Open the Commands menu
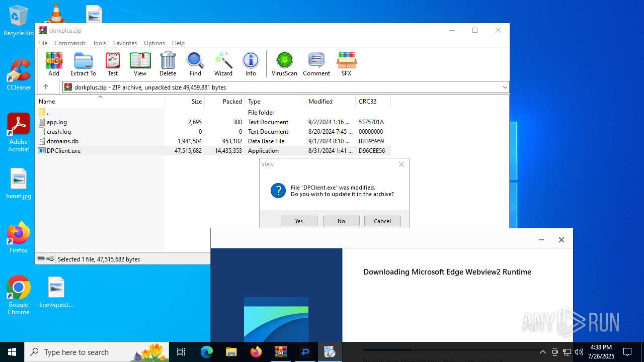644x362 pixels. coord(70,43)
